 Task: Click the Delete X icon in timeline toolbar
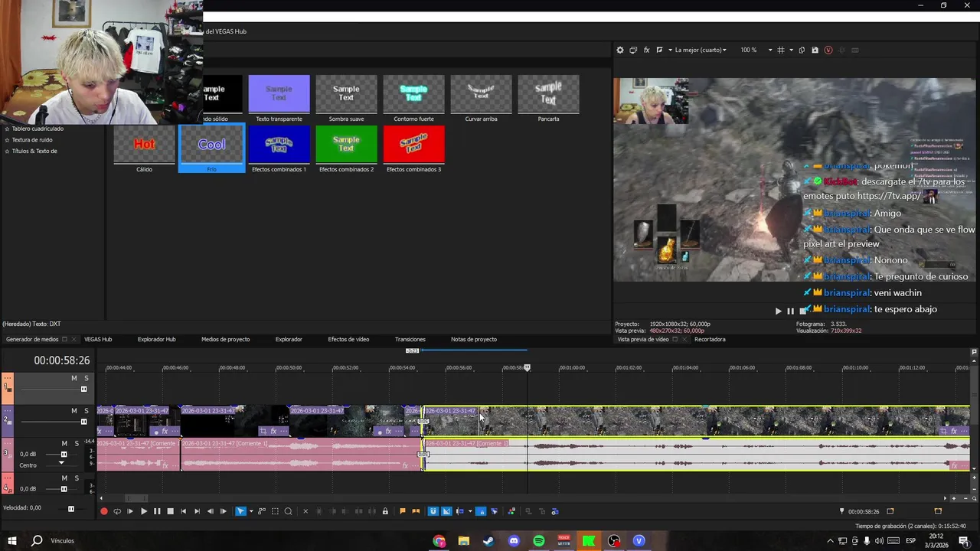click(305, 511)
